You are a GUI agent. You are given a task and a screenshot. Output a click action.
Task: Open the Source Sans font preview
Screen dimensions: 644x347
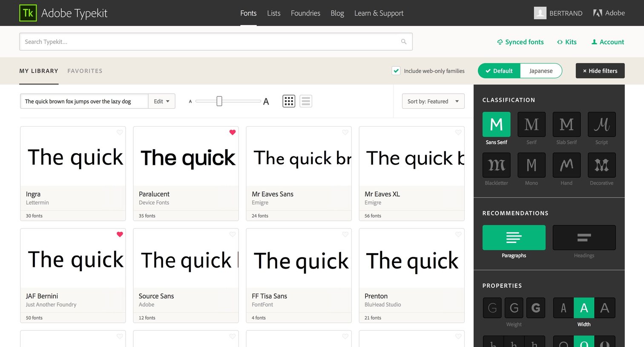point(186,259)
